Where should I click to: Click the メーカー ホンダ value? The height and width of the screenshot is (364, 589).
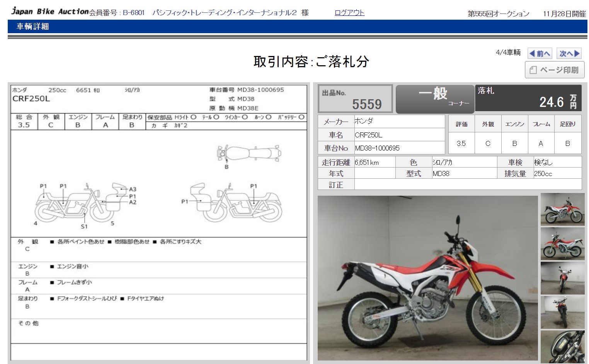pyautogui.click(x=364, y=121)
